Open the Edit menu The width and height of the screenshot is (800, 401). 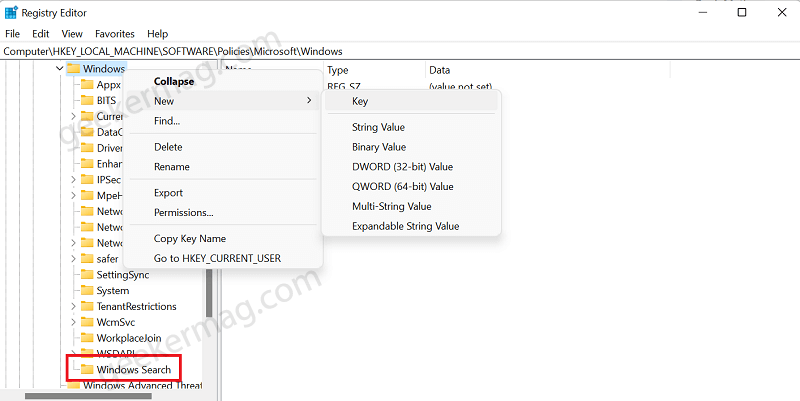(41, 34)
